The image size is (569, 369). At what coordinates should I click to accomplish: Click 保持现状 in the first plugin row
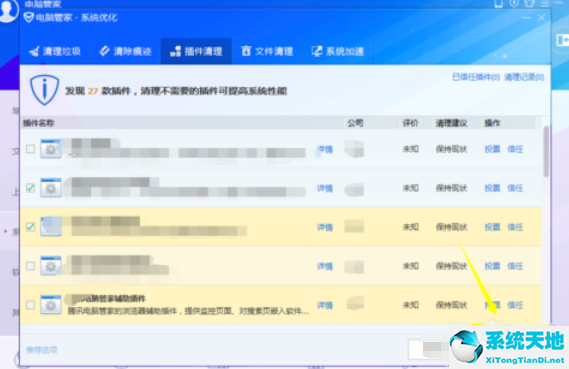tap(451, 149)
